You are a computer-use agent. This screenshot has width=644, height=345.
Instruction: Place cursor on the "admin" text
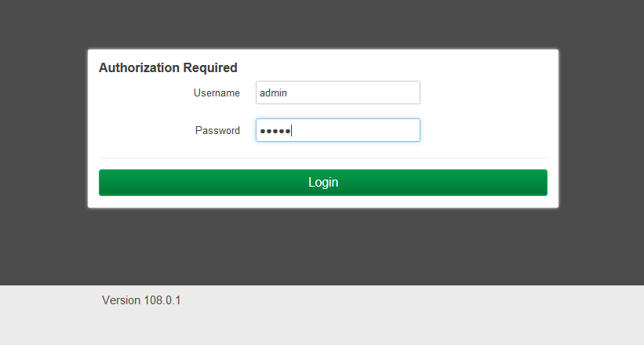(x=274, y=93)
